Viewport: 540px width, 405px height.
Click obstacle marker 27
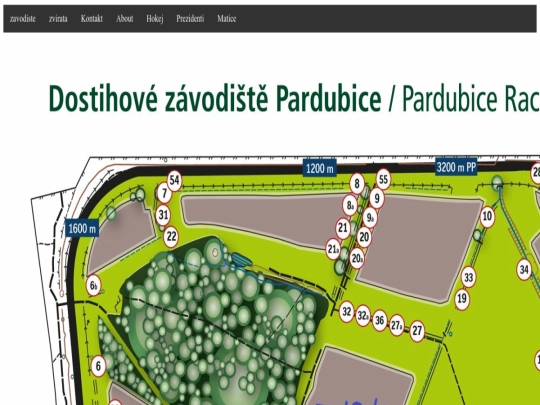click(417, 331)
